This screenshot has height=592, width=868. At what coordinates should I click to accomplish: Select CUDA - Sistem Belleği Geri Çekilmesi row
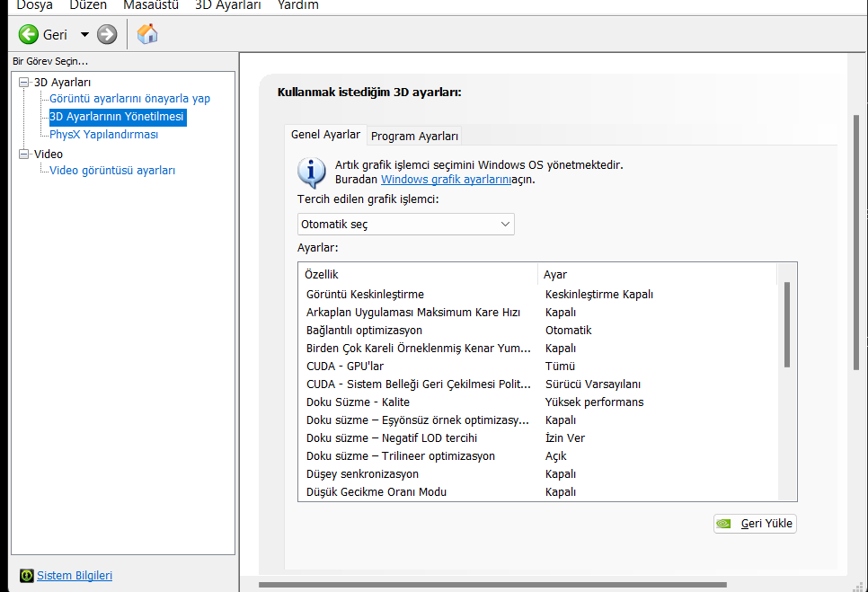tap(538, 384)
